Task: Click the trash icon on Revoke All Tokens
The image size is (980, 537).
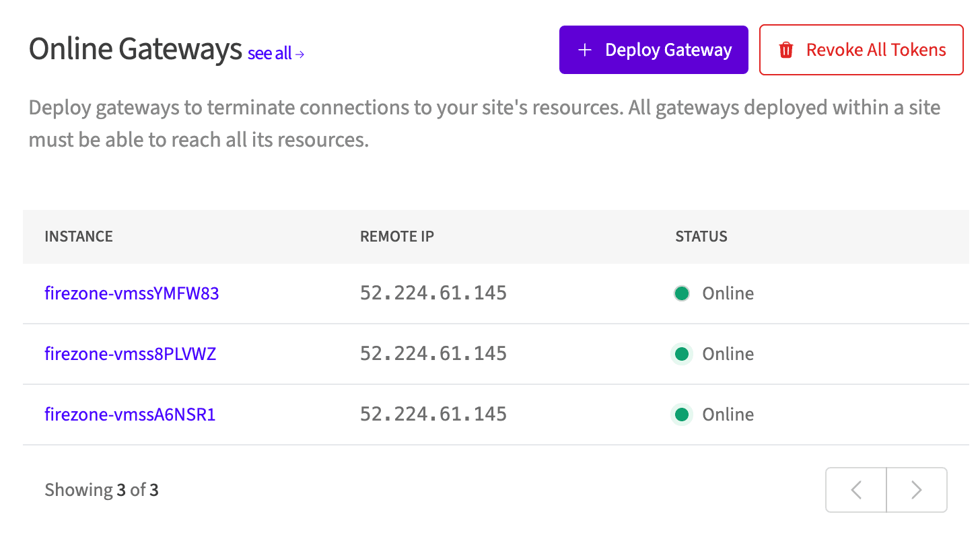Action: click(785, 49)
